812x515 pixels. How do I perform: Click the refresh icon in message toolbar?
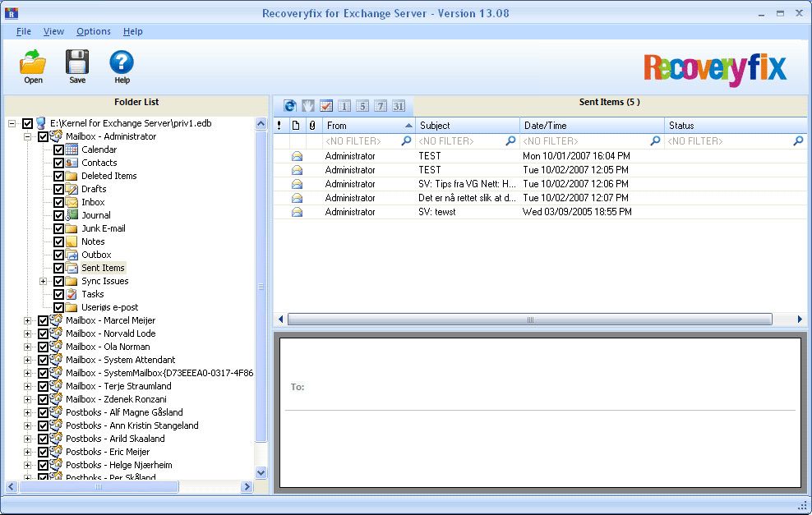(290, 106)
